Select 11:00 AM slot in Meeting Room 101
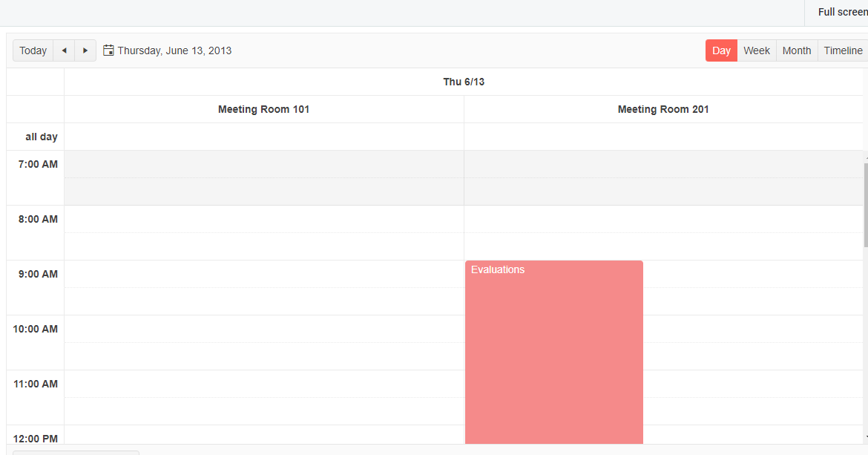 [263, 384]
